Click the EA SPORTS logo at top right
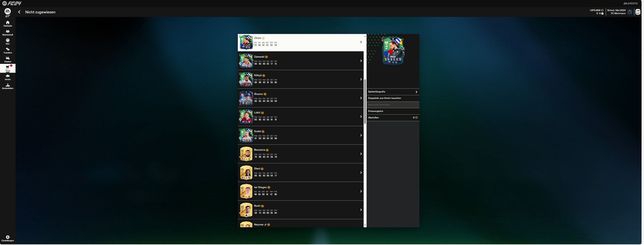This screenshot has width=644, height=245. [631, 3]
